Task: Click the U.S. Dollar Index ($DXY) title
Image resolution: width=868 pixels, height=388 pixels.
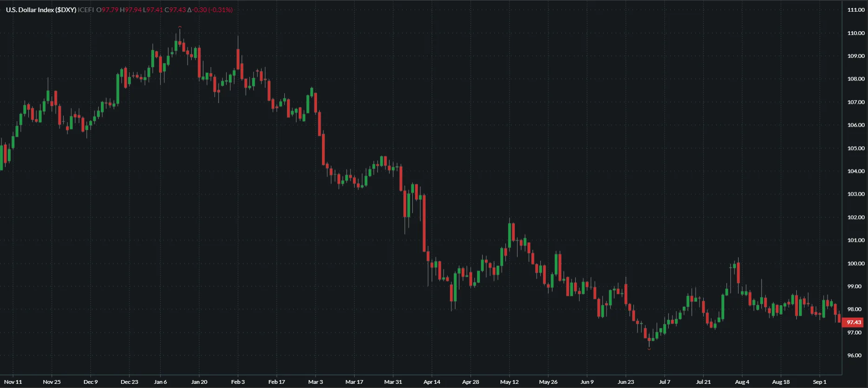Action: pos(41,10)
